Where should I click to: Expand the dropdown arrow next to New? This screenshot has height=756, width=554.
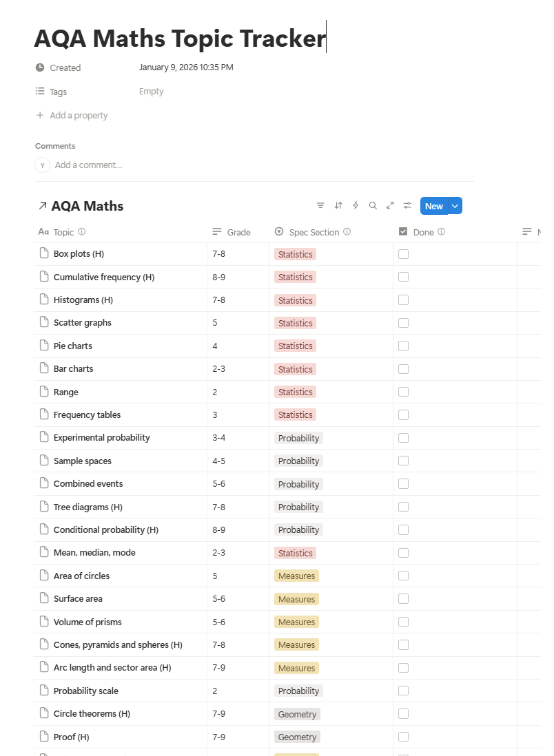455,206
